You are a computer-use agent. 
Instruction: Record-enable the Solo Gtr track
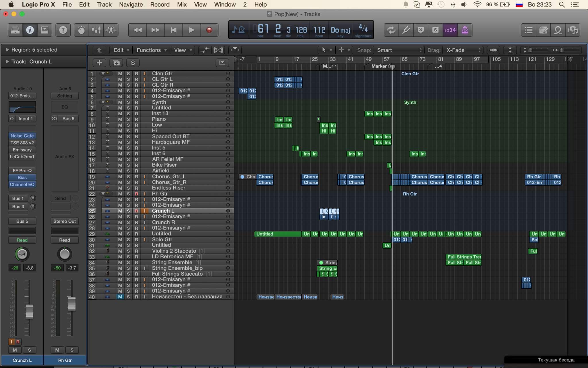click(136, 239)
